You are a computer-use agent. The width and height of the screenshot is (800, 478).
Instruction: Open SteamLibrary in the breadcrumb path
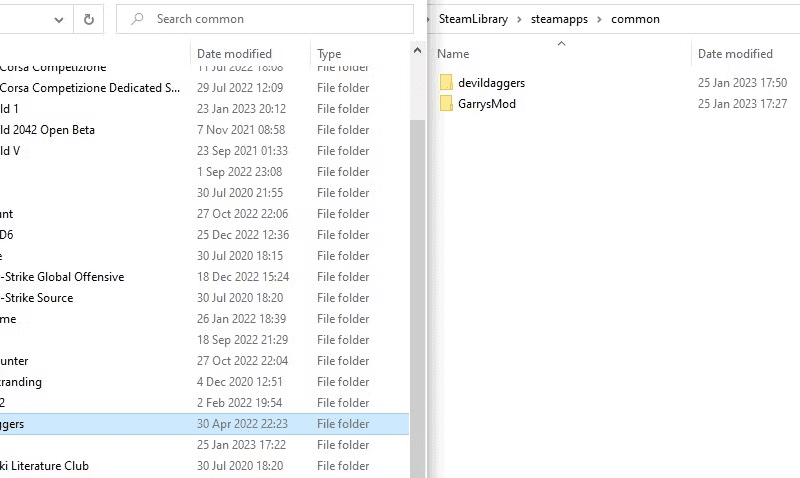click(473, 19)
